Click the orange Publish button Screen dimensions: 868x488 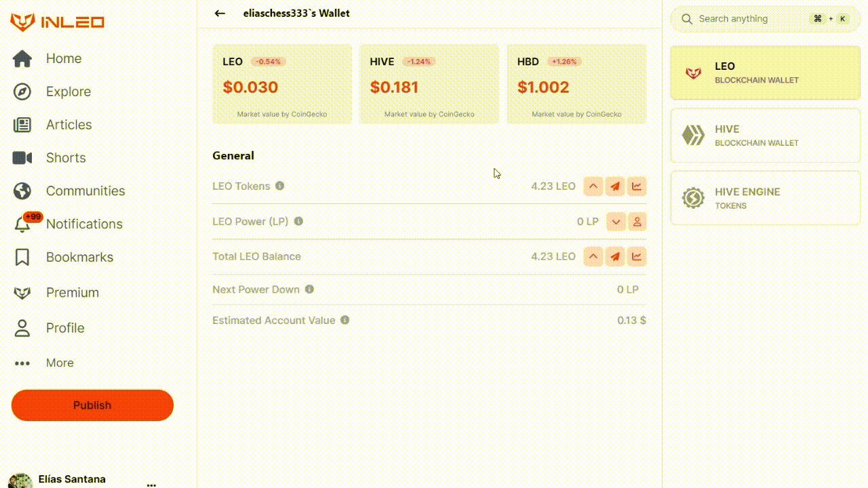click(92, 405)
